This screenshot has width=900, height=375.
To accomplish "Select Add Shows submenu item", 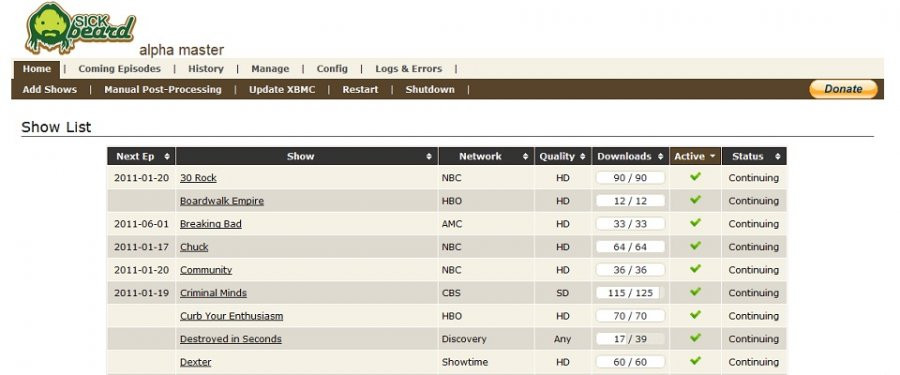I will (50, 90).
